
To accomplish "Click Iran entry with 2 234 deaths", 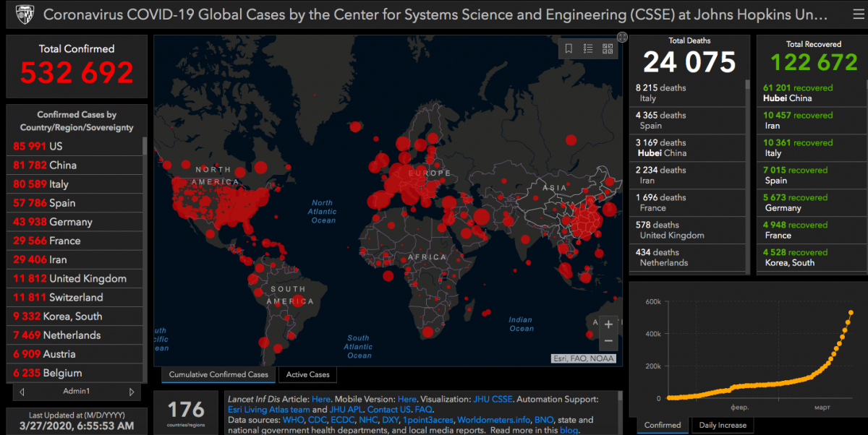I will coord(687,176).
